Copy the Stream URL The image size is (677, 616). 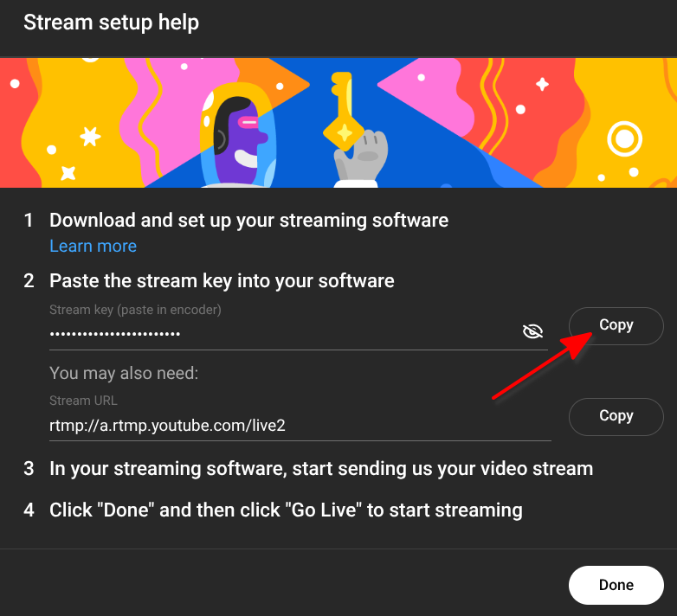point(616,416)
